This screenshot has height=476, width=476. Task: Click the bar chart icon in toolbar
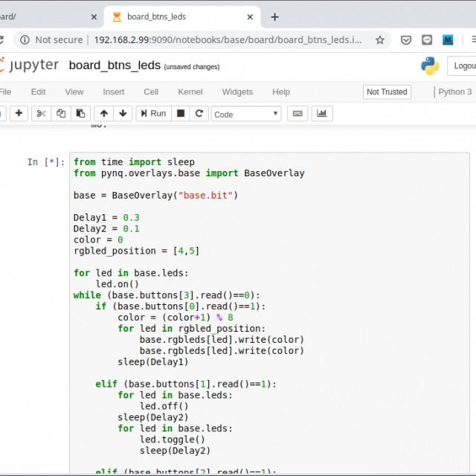tap(322, 114)
